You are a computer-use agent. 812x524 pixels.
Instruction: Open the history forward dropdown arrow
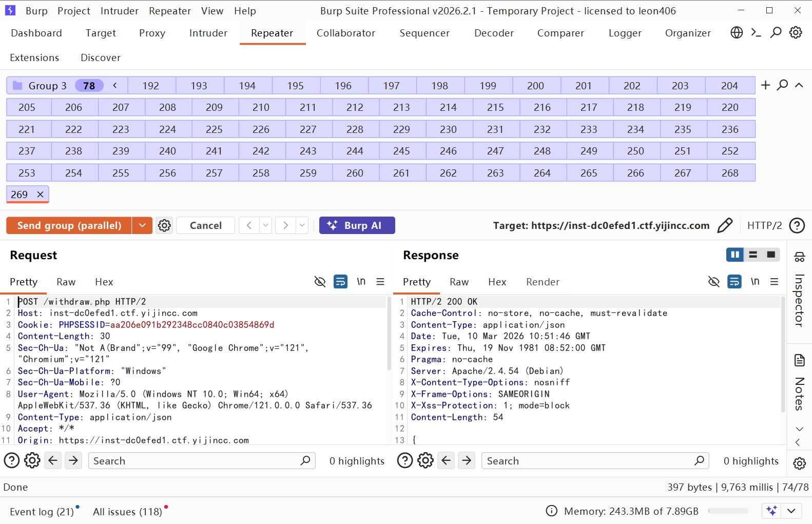[x=302, y=225]
